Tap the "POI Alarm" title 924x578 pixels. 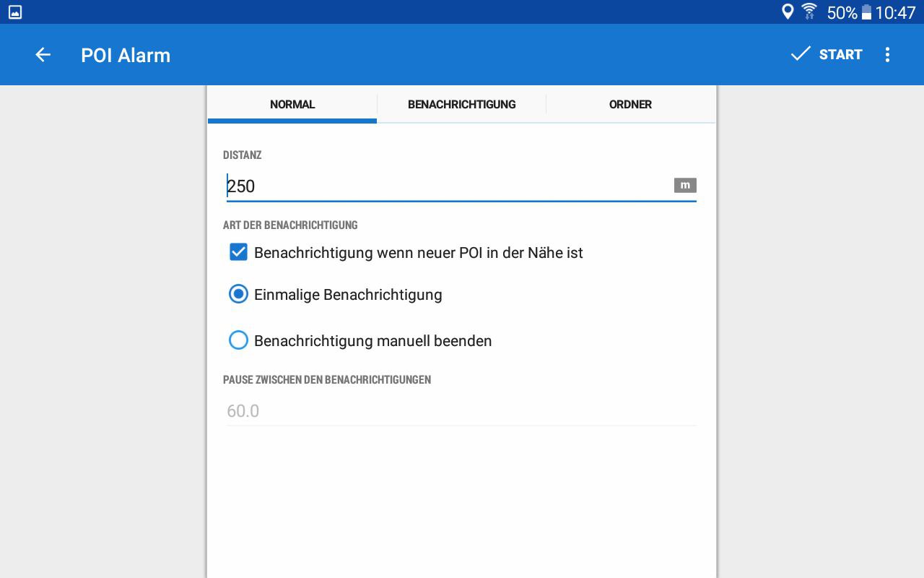click(126, 56)
